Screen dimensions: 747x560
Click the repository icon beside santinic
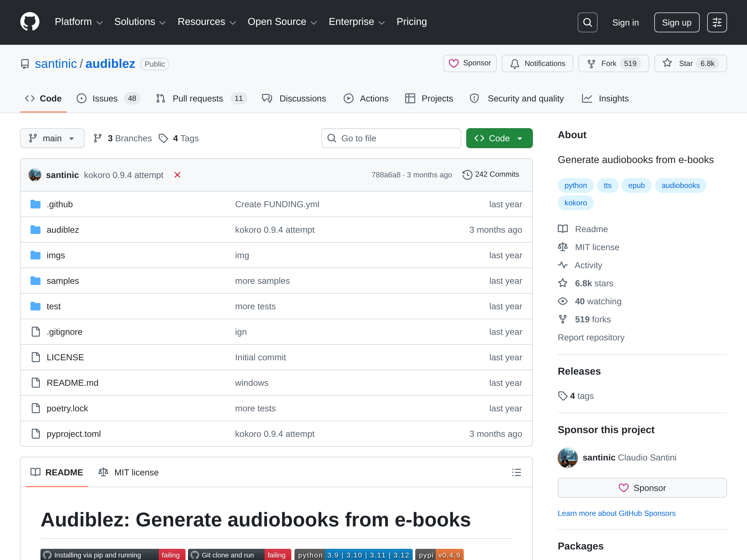click(x=25, y=64)
